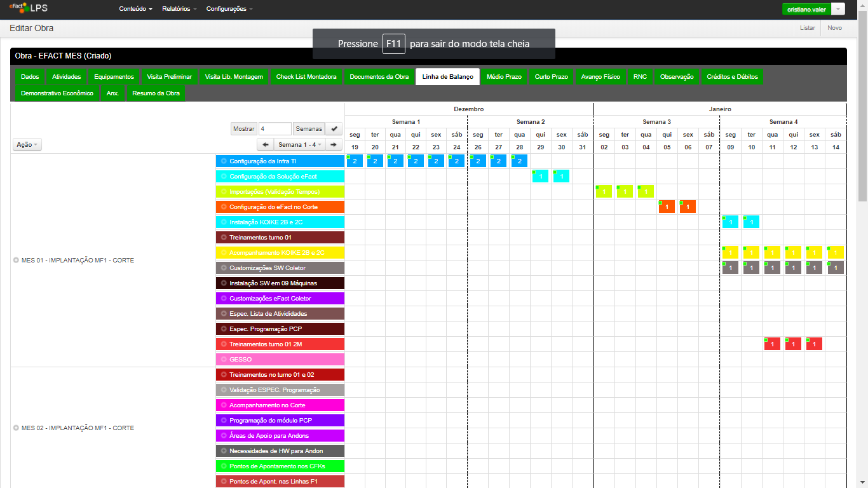Click the eFact LPS logo

click(29, 8)
